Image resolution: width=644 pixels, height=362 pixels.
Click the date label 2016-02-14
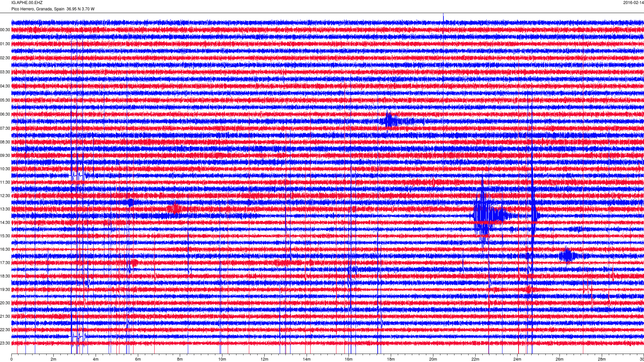click(x=633, y=3)
